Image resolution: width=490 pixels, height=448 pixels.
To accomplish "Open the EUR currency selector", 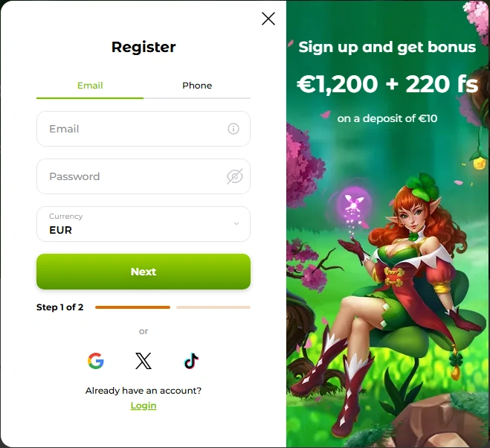I will (144, 224).
